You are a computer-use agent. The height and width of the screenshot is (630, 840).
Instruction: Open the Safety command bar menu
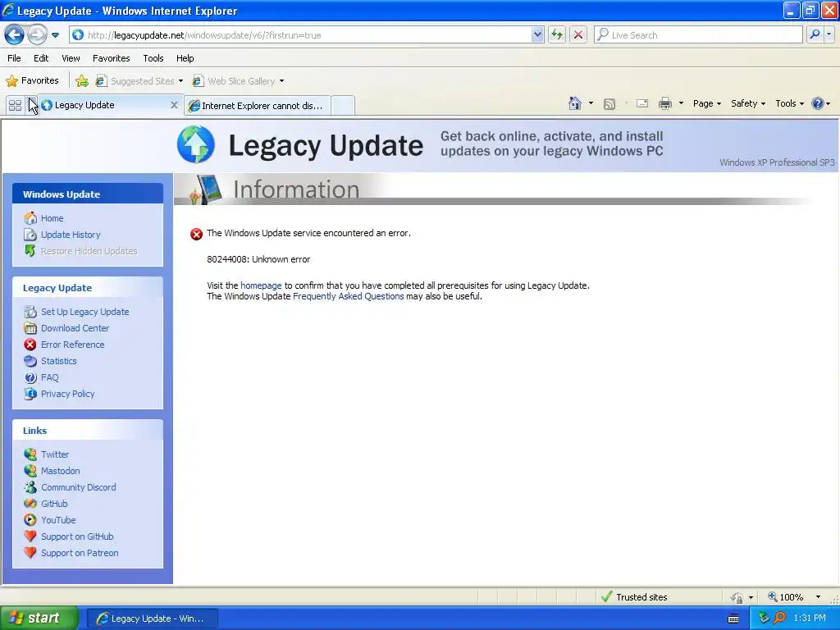pyautogui.click(x=748, y=103)
